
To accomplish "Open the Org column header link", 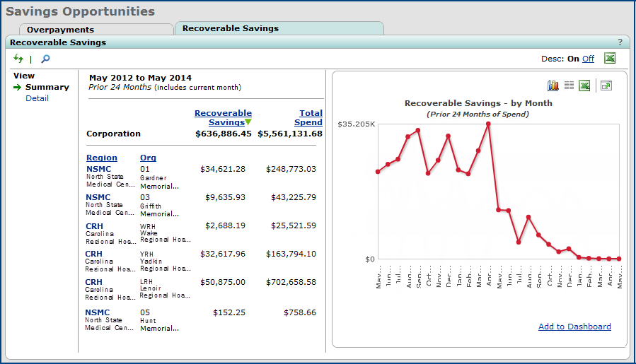I will tap(148, 158).
